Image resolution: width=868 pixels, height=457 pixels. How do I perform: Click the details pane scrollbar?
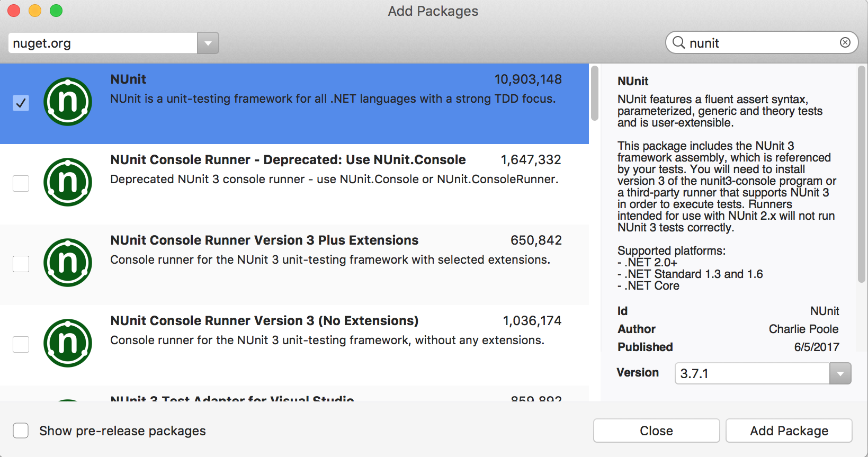pyautogui.click(x=861, y=175)
